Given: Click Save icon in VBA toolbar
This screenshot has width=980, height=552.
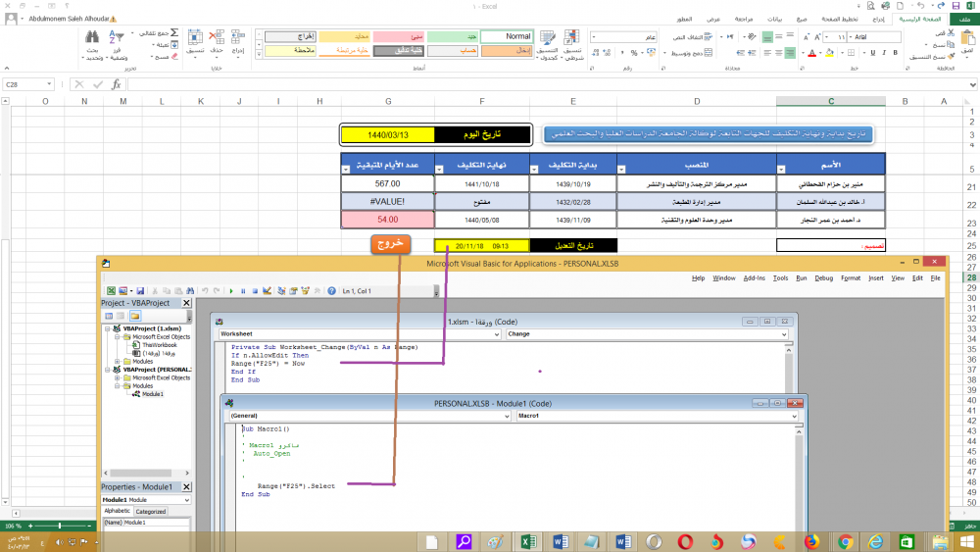Looking at the screenshot, I should (140, 290).
